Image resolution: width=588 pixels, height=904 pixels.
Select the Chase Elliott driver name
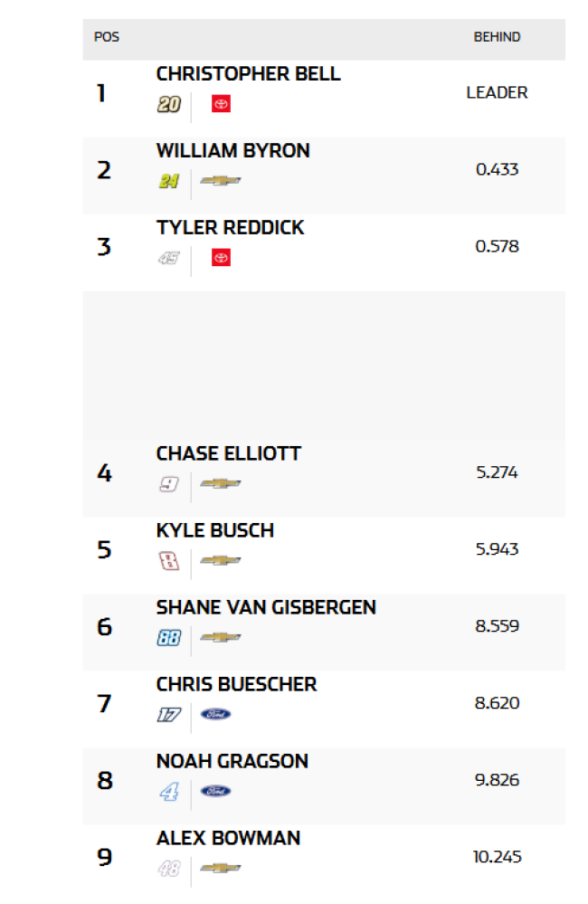click(x=228, y=453)
